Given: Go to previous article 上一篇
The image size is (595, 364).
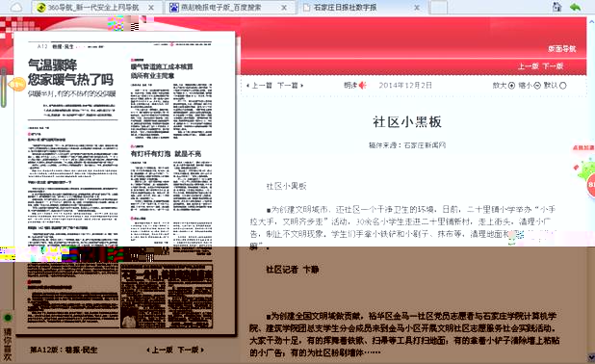Looking at the screenshot, I should pyautogui.click(x=260, y=86).
